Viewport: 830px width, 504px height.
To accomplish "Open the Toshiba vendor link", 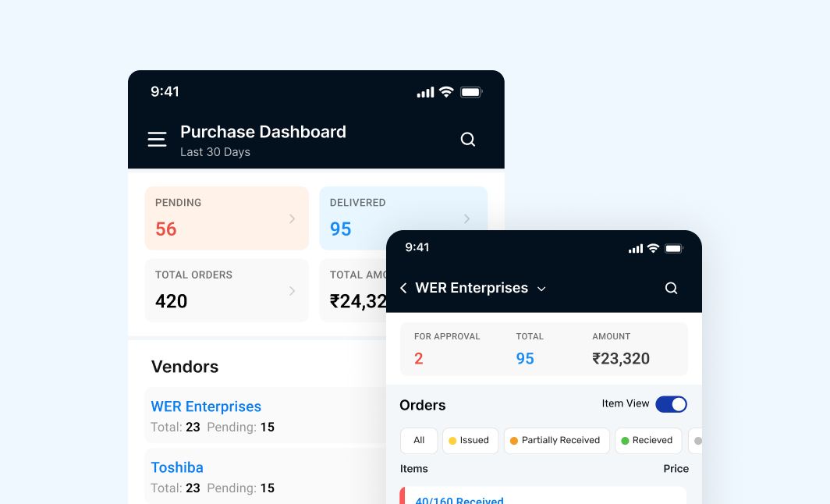I will pyautogui.click(x=177, y=467).
